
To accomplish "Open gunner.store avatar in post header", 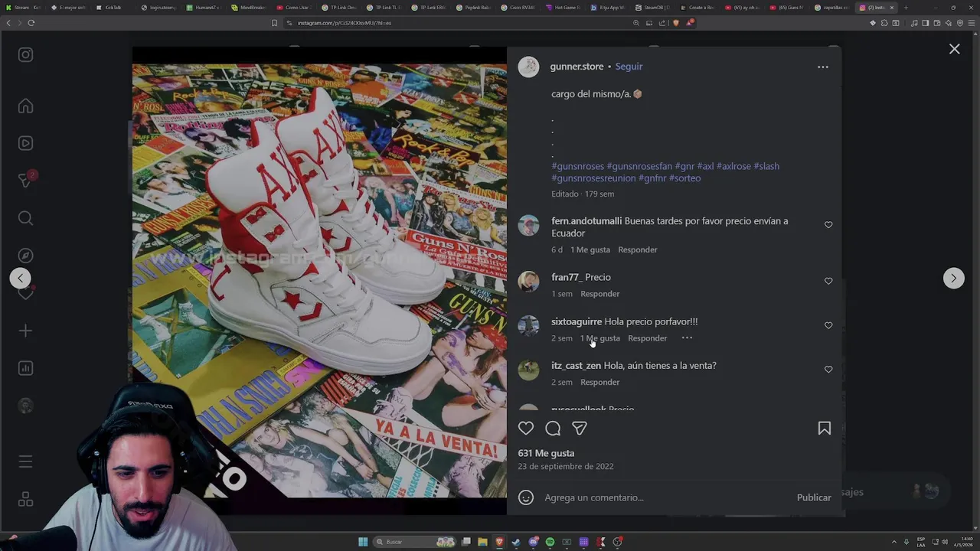I will [x=528, y=67].
